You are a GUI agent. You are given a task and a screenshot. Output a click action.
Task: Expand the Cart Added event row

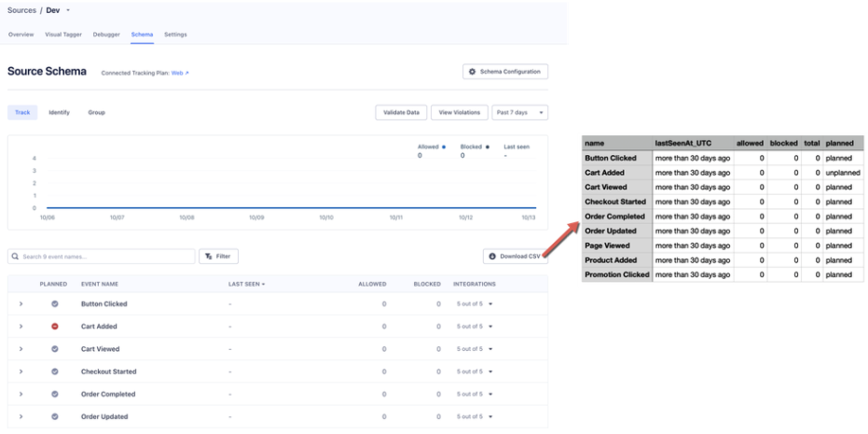click(x=20, y=327)
